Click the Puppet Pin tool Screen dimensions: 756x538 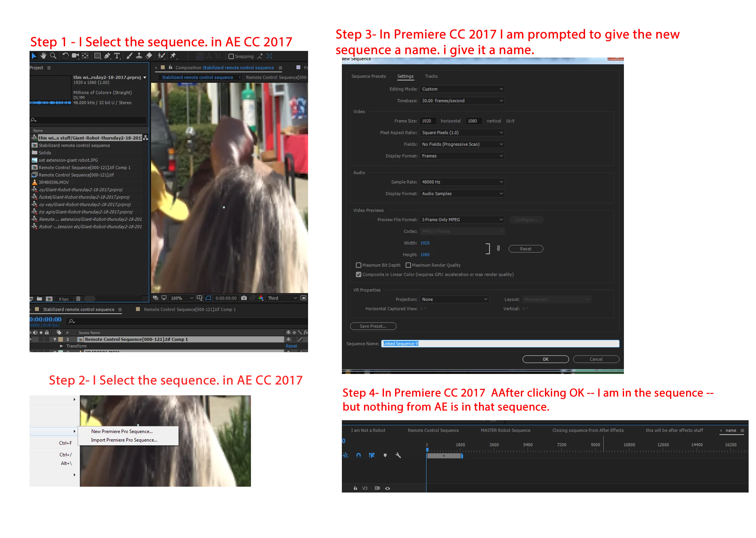pyautogui.click(x=173, y=56)
